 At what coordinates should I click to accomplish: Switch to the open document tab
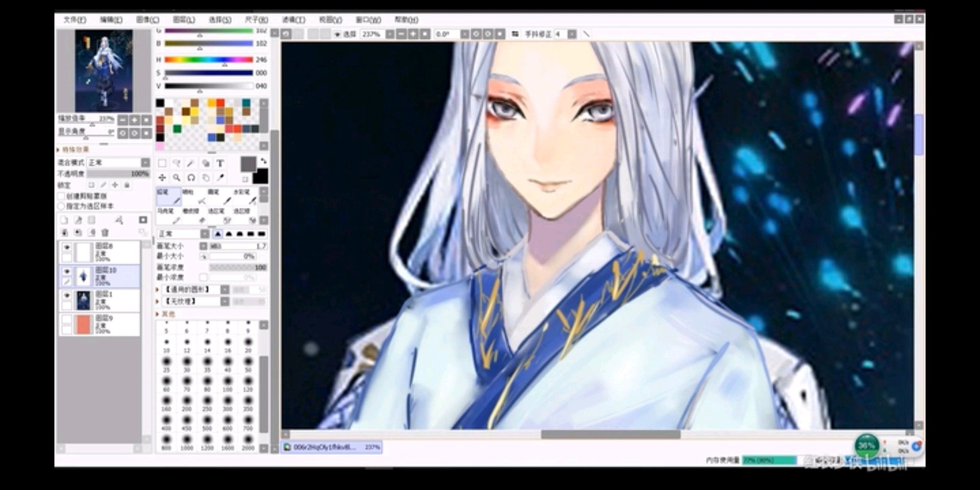(x=332, y=447)
